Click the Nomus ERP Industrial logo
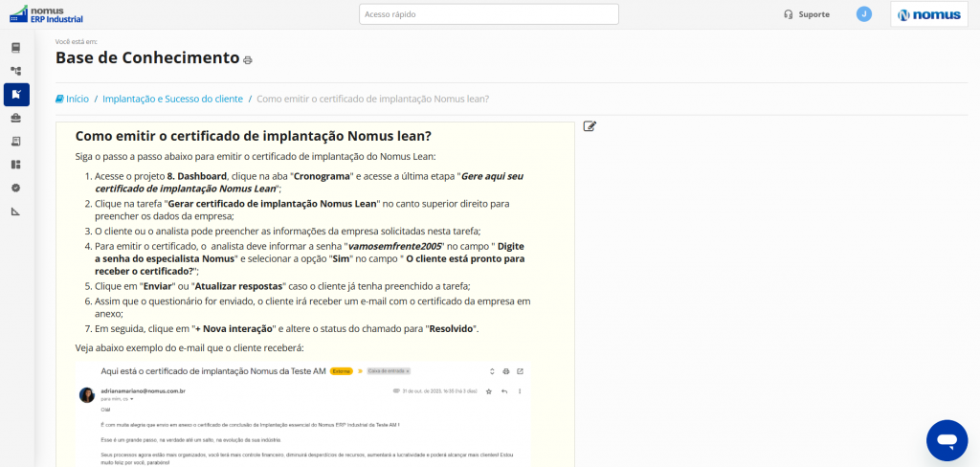Viewport: 980px width, 467px height. [x=46, y=13]
